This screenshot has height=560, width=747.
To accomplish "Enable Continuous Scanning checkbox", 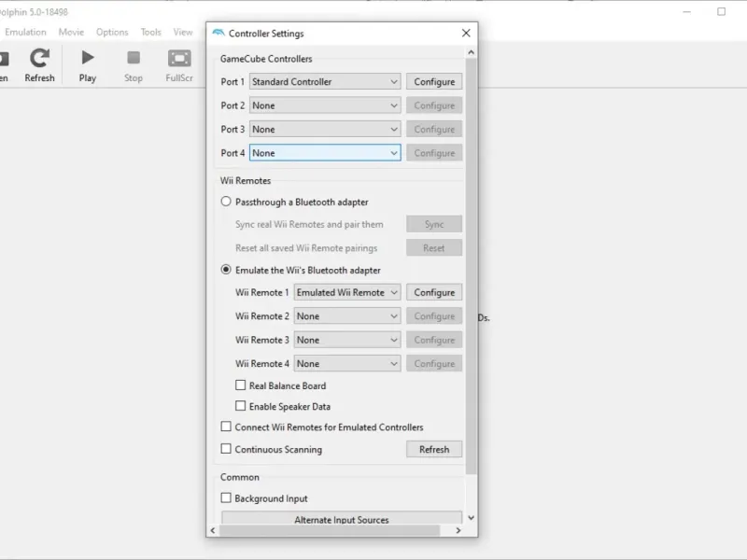I will tap(226, 449).
